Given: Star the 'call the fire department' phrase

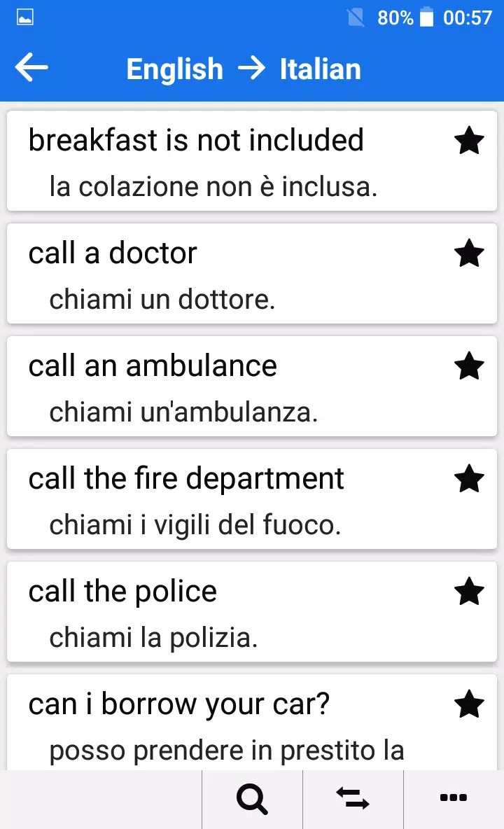Looking at the screenshot, I should coord(469,480).
